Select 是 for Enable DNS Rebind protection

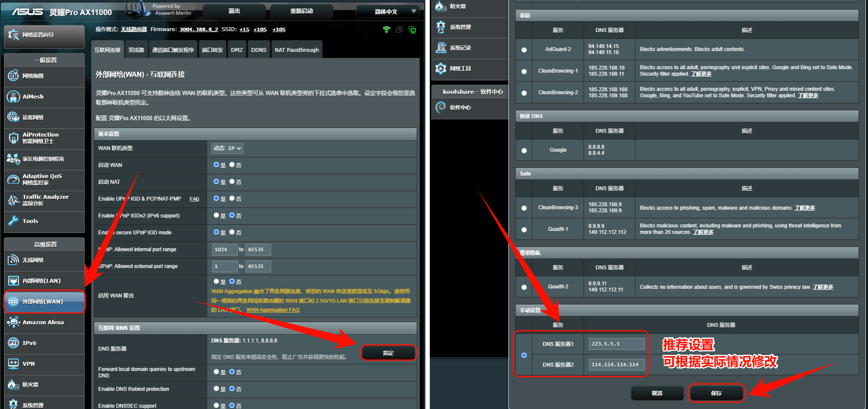216,389
